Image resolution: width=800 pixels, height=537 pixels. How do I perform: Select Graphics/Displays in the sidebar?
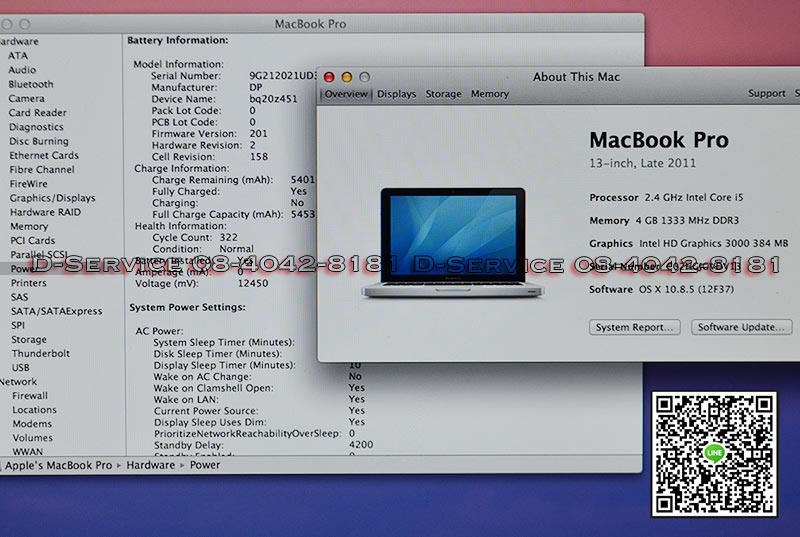(x=53, y=198)
